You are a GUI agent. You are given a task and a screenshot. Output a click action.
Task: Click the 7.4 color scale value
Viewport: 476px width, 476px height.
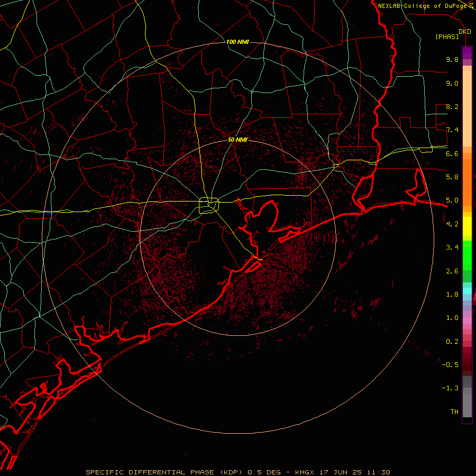coord(452,130)
